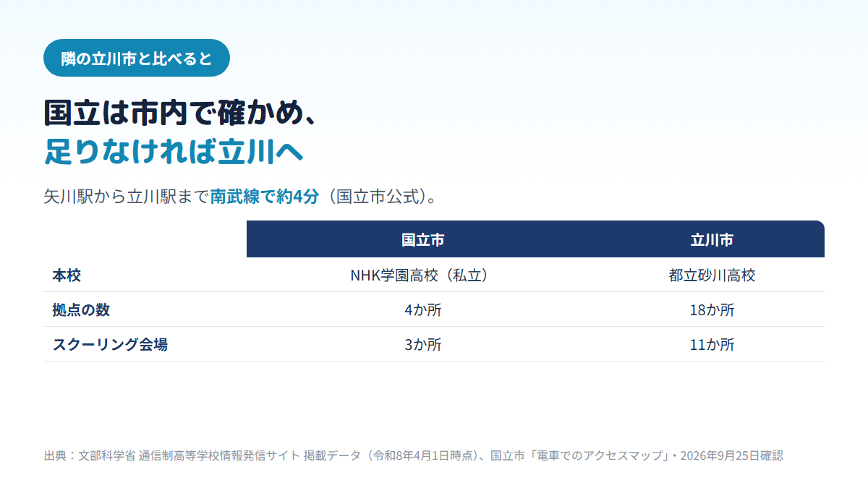Click the 隣の立川市と比べると pill label
The height and width of the screenshot is (488, 868).
click(x=137, y=59)
